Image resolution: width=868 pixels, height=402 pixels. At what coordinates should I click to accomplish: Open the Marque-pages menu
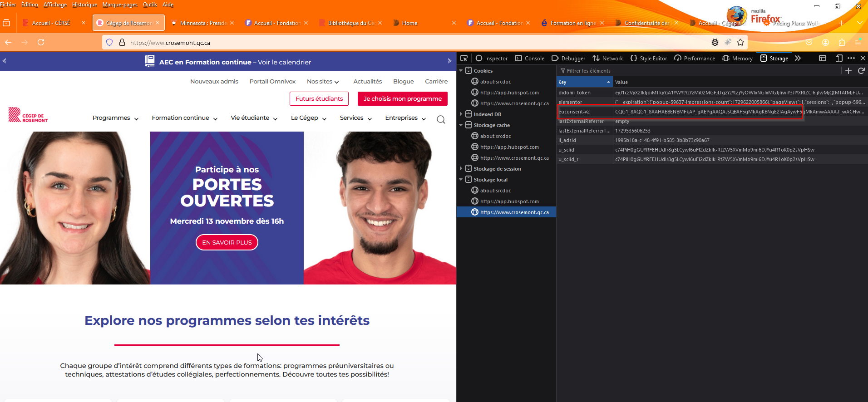click(120, 5)
